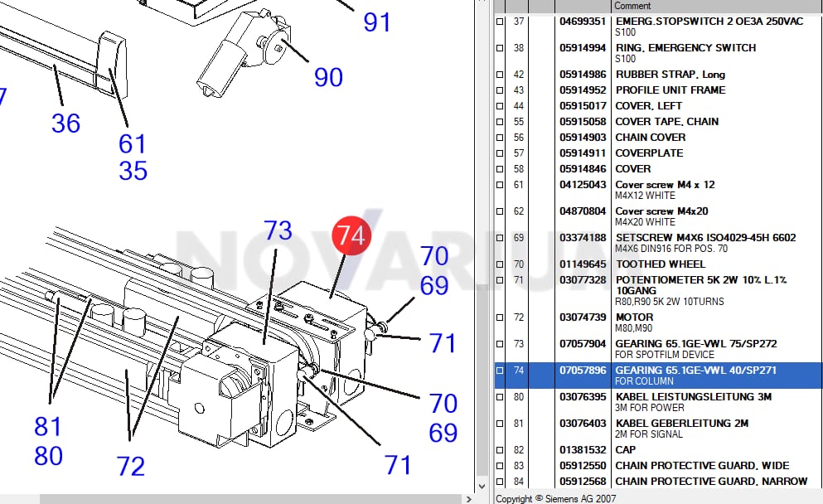Toggle checkbox for item 73 gearing SP272

[500, 344]
